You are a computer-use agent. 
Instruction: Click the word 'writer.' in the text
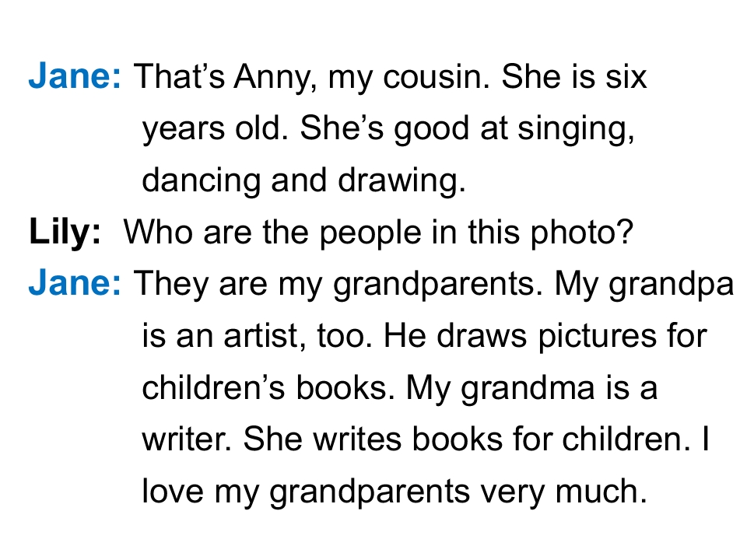coord(188,439)
